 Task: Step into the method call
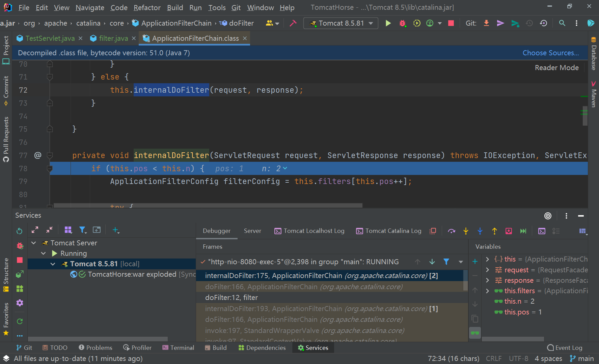[x=466, y=231]
